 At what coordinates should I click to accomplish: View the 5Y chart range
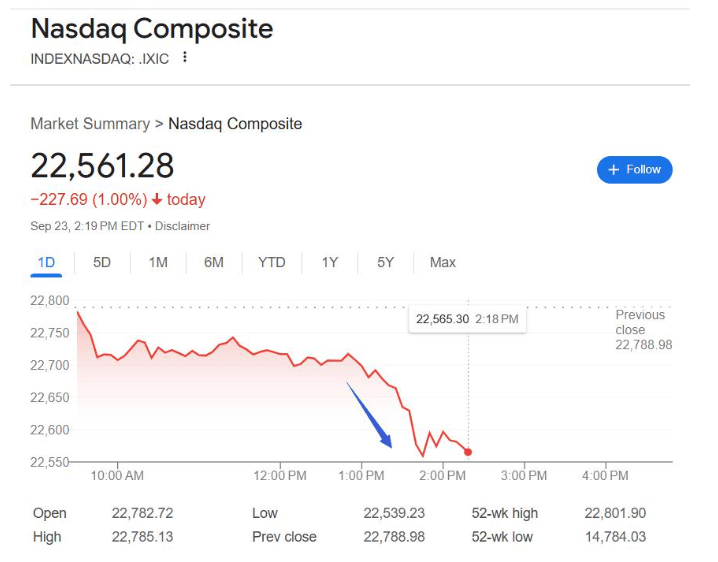386,262
